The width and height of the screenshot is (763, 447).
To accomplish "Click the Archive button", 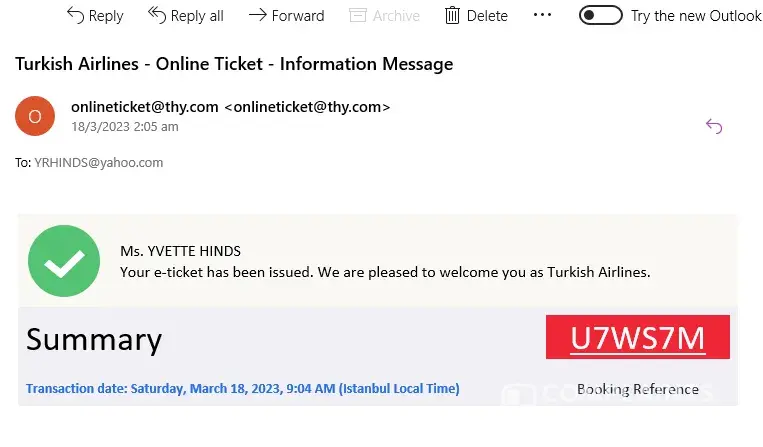I will 385,16.
